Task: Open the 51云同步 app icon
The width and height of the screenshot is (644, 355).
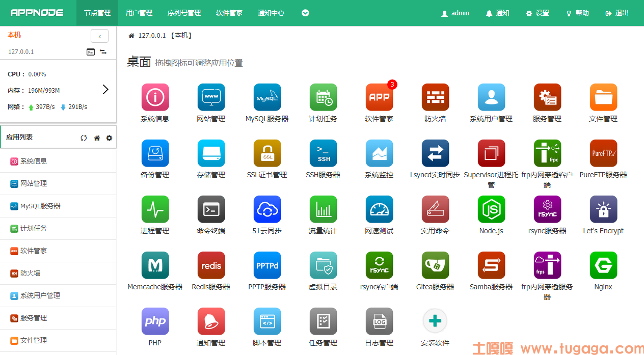Action: (267, 209)
